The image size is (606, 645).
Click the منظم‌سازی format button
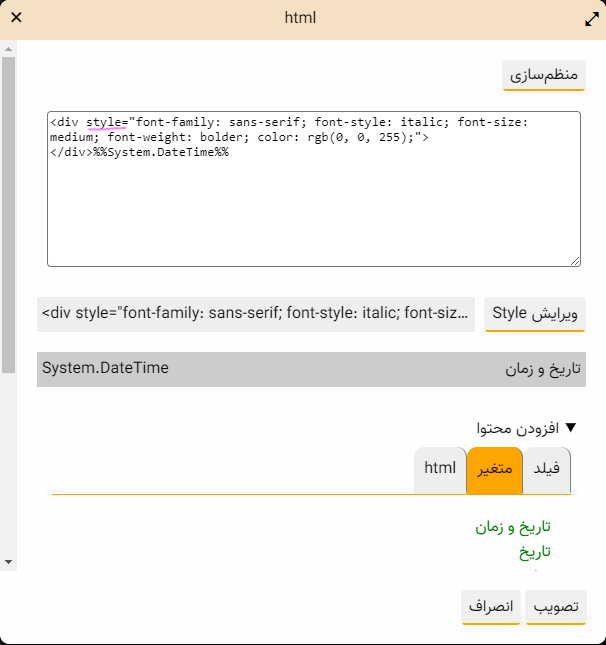(543, 75)
